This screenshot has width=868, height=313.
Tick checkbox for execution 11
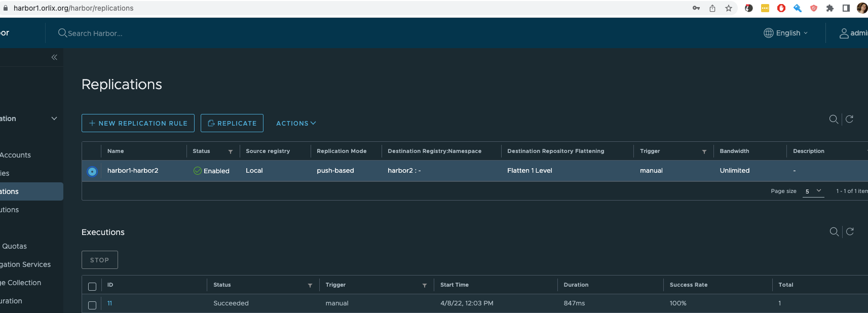tap(92, 305)
